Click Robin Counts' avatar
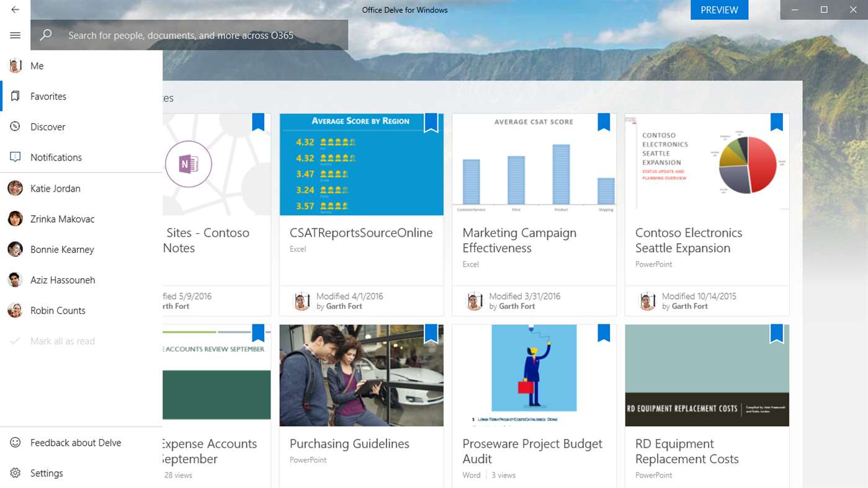Image resolution: width=868 pixels, height=488 pixels. click(x=15, y=311)
